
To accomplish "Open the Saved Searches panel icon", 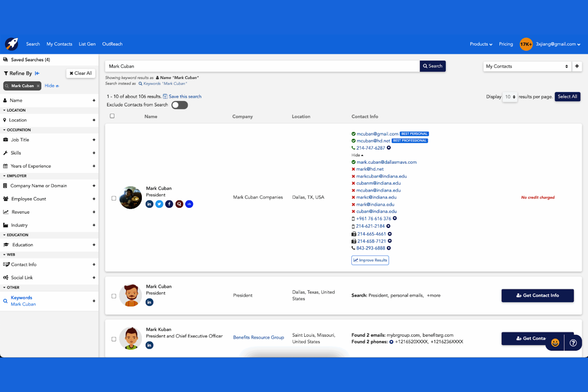I will [6, 59].
